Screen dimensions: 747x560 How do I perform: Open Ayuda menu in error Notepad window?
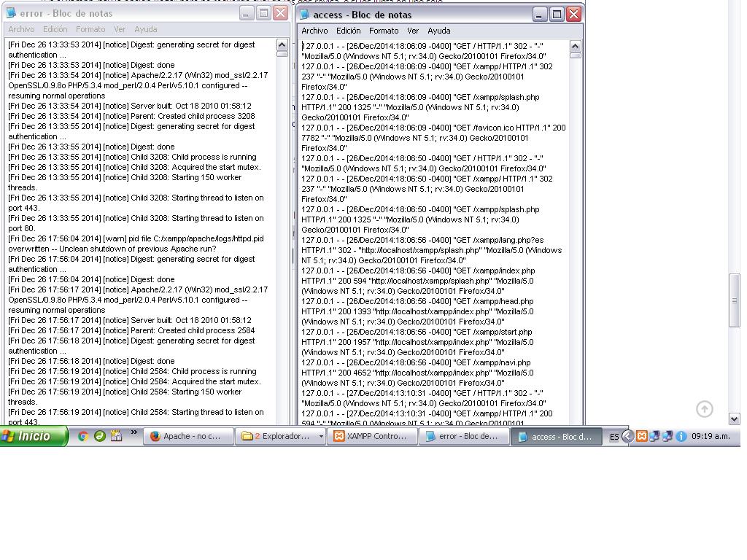[x=146, y=29]
